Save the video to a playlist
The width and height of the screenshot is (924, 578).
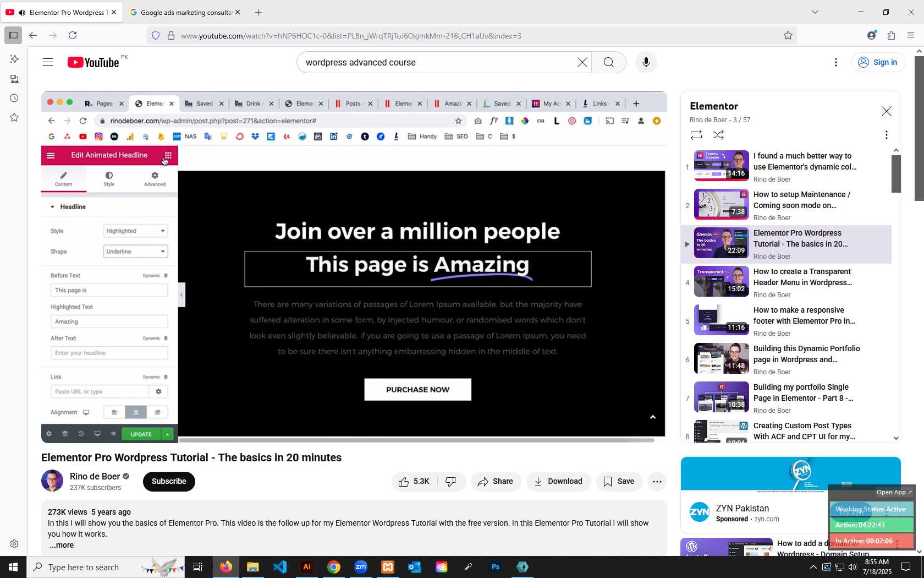click(619, 482)
